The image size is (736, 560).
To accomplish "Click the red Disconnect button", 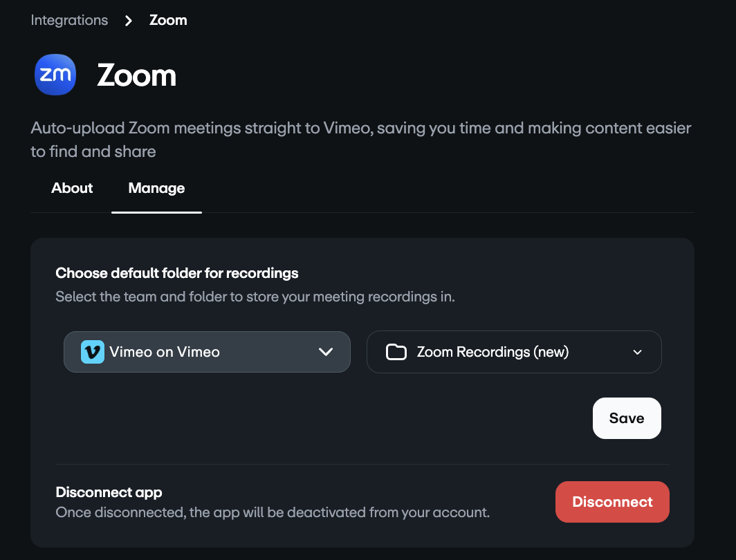I will point(612,502).
